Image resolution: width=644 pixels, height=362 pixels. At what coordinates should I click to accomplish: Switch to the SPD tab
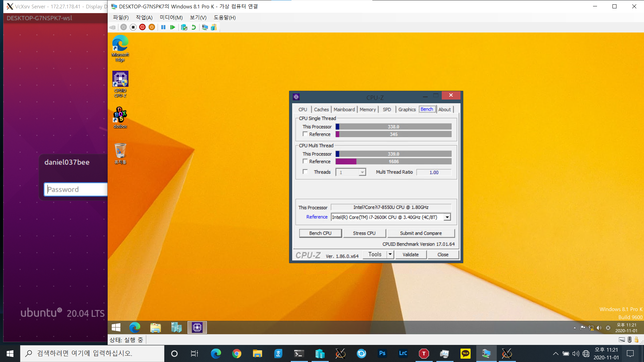pyautogui.click(x=387, y=110)
